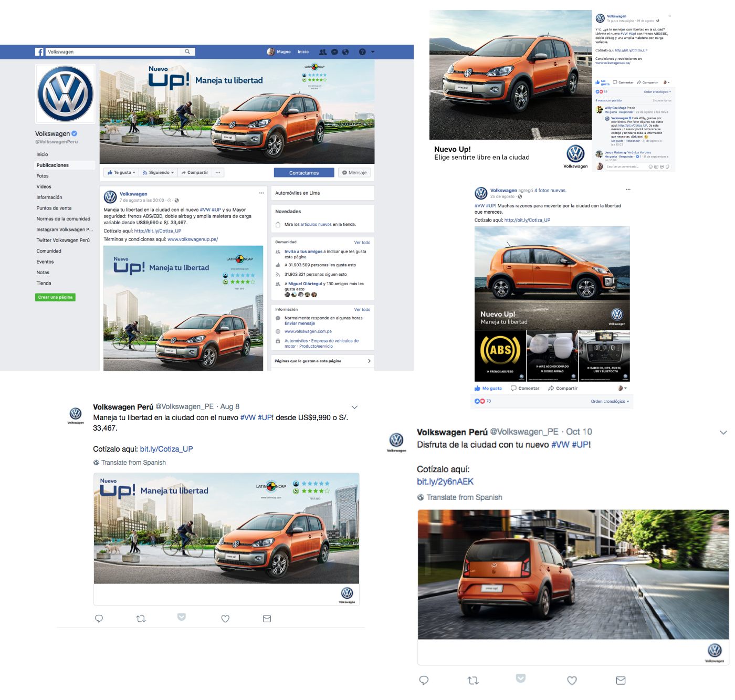This screenshot has height=700, width=735.
Task: Click the sticker icon in the comment box
Action: (x=667, y=166)
